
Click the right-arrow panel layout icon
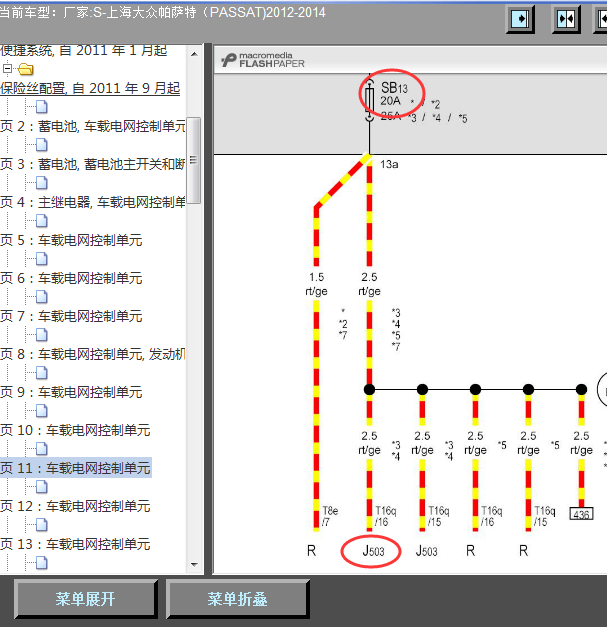tap(520, 18)
